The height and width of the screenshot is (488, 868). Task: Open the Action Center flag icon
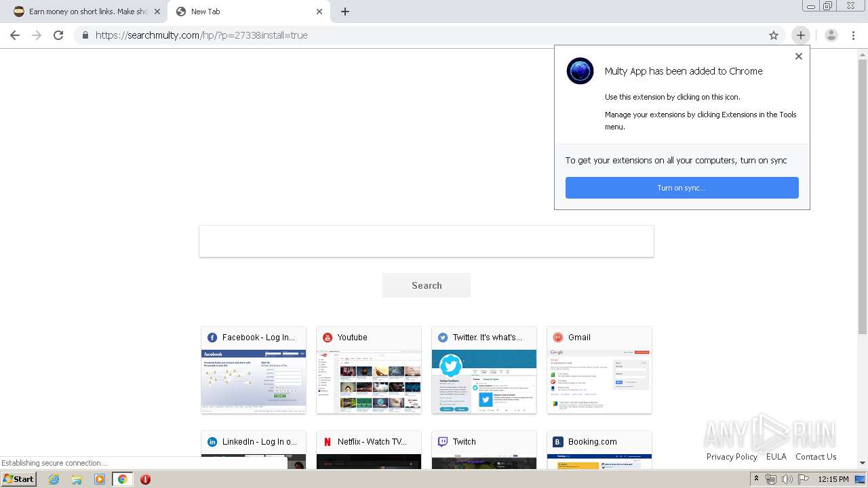[x=804, y=479]
